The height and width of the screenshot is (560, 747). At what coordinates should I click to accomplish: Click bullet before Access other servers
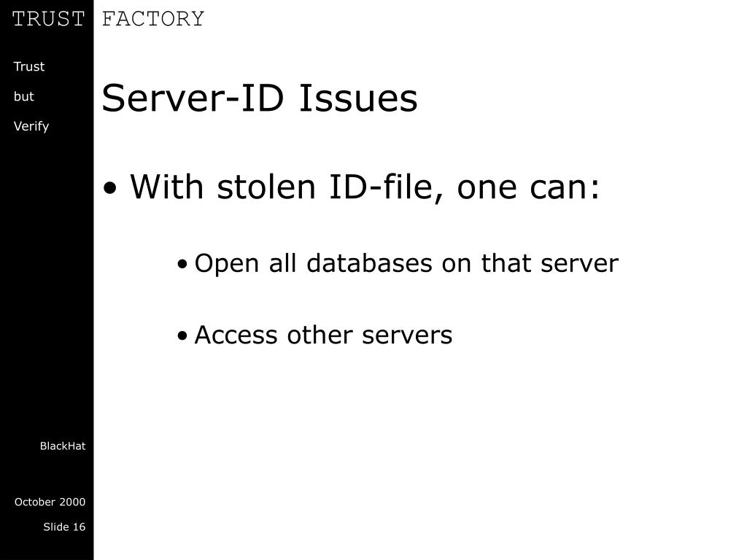coord(182,335)
